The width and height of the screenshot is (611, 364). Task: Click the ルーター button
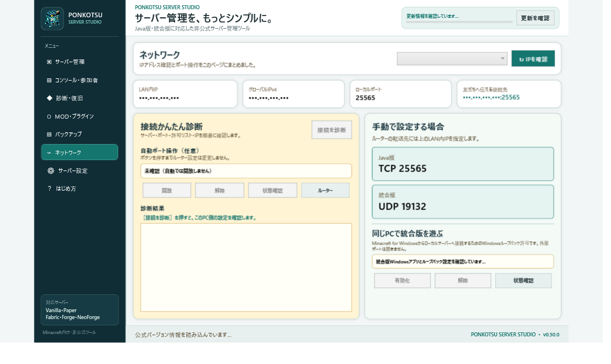pos(325,191)
